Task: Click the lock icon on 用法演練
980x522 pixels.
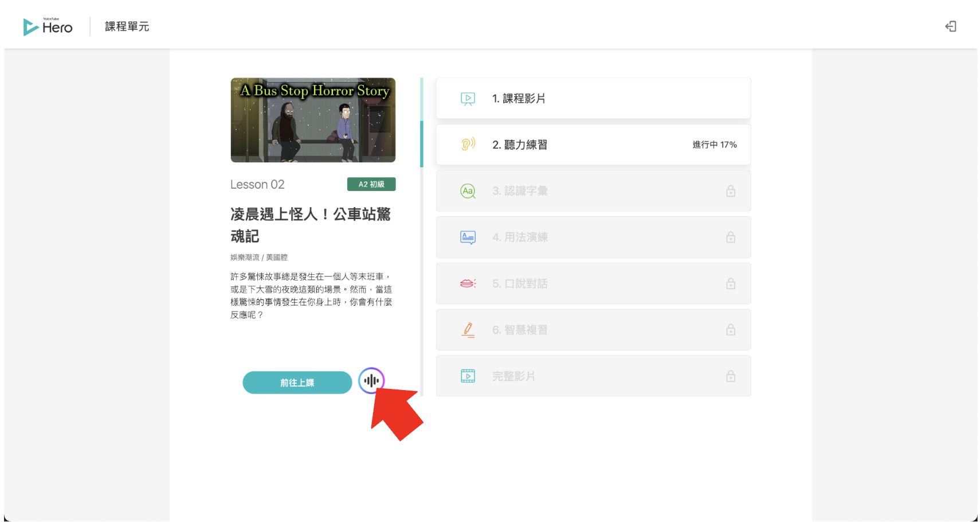Action: 731,237
